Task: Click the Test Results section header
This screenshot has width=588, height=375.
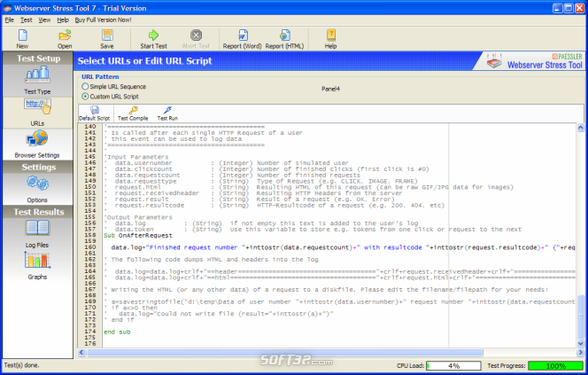Action: 38,212
